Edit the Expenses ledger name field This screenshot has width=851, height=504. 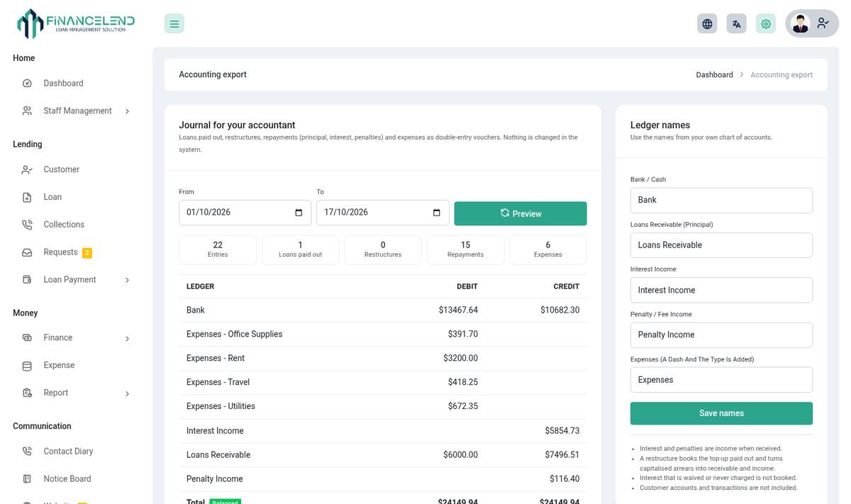[x=721, y=380]
